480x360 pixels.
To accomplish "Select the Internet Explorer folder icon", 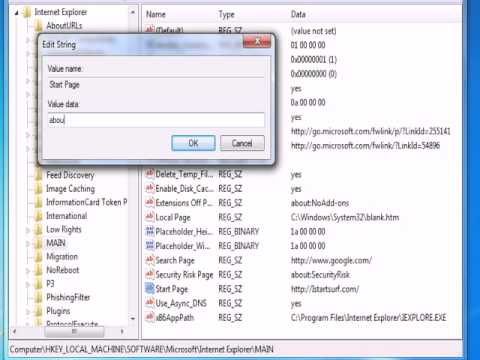I will [27, 13].
